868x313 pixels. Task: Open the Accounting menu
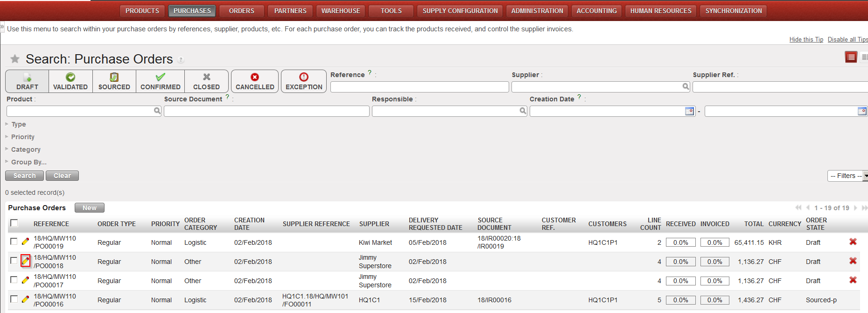(596, 11)
